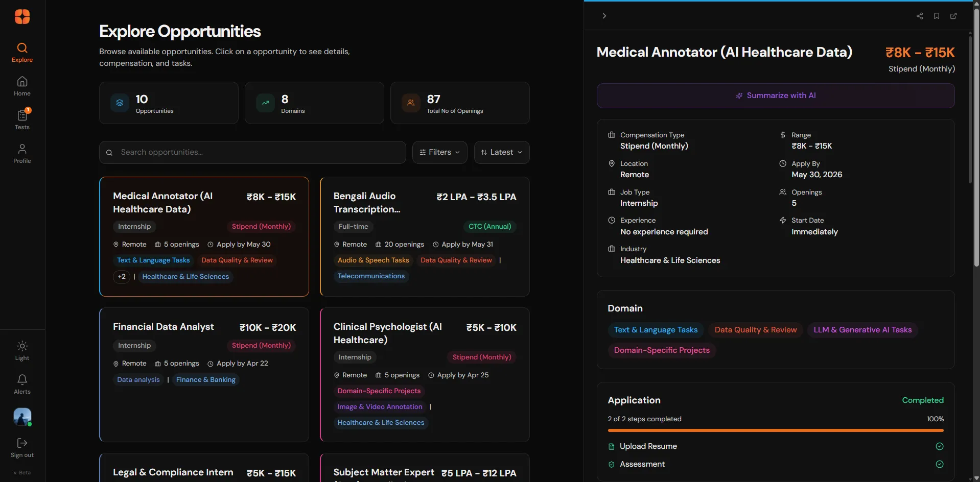Click the Industry briefcase icon
The height and width of the screenshot is (482, 980).
tap(612, 249)
